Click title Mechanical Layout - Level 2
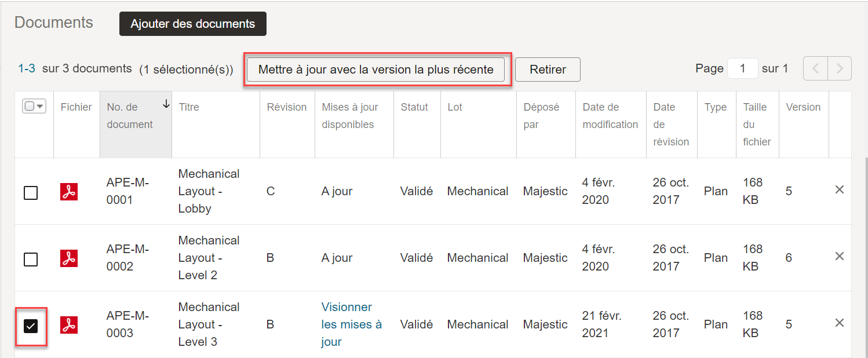This screenshot has height=358, width=868. (209, 258)
